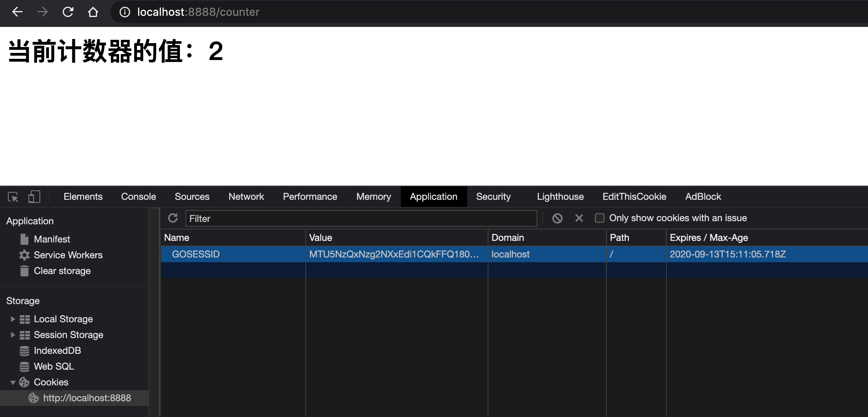This screenshot has height=417, width=868.
Task: Click the Cookies cookie icon
Action: [x=24, y=382]
